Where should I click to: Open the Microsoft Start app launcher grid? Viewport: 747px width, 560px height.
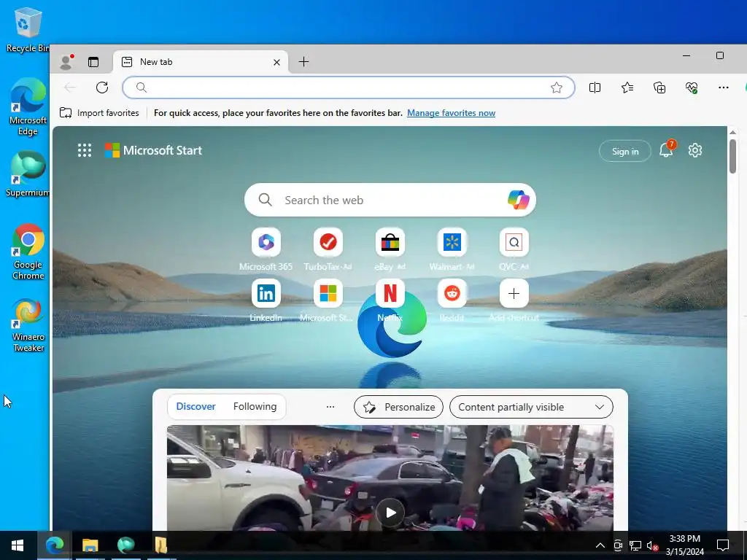tap(85, 150)
